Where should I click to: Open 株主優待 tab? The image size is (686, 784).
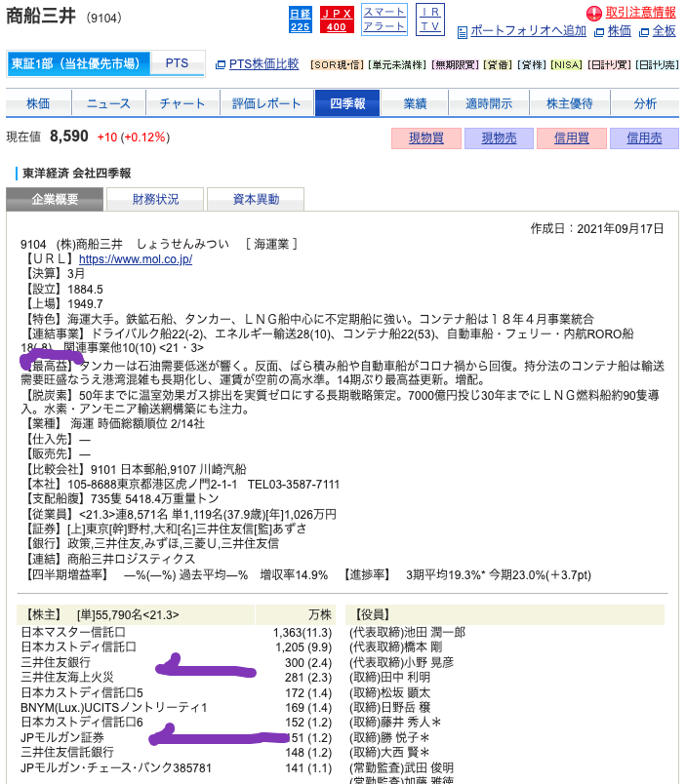570,103
